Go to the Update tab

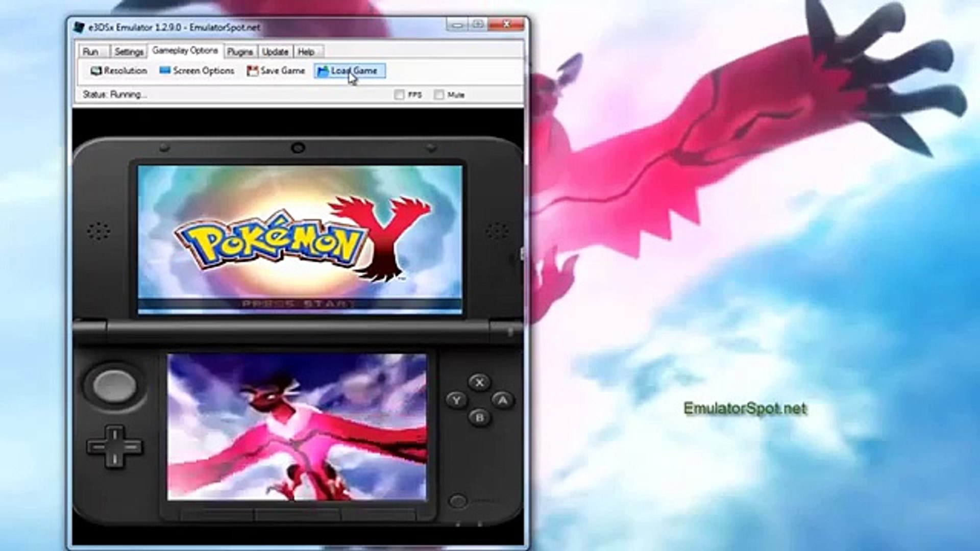(x=275, y=52)
